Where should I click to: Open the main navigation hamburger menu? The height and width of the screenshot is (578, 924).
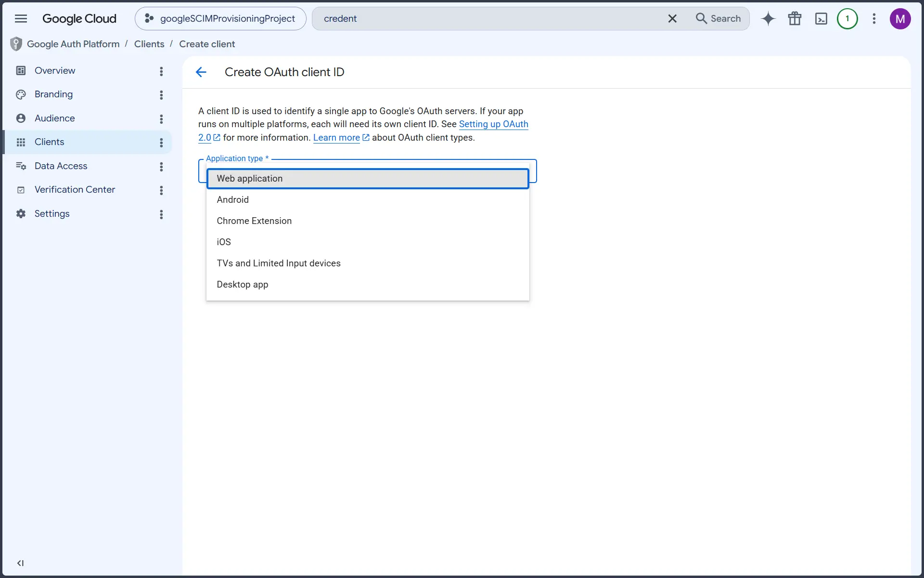tap(21, 18)
